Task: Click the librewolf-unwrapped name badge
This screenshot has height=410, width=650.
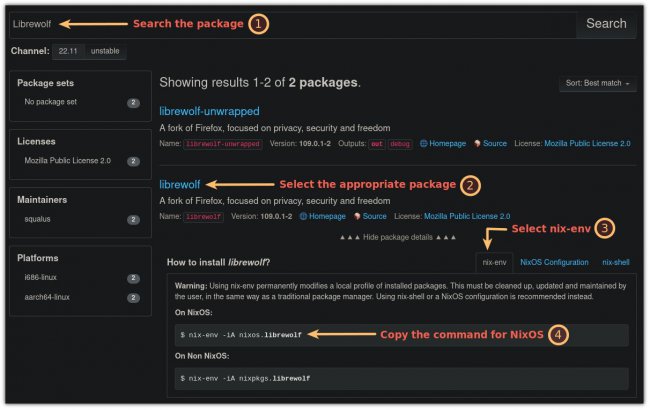Action: (223, 144)
